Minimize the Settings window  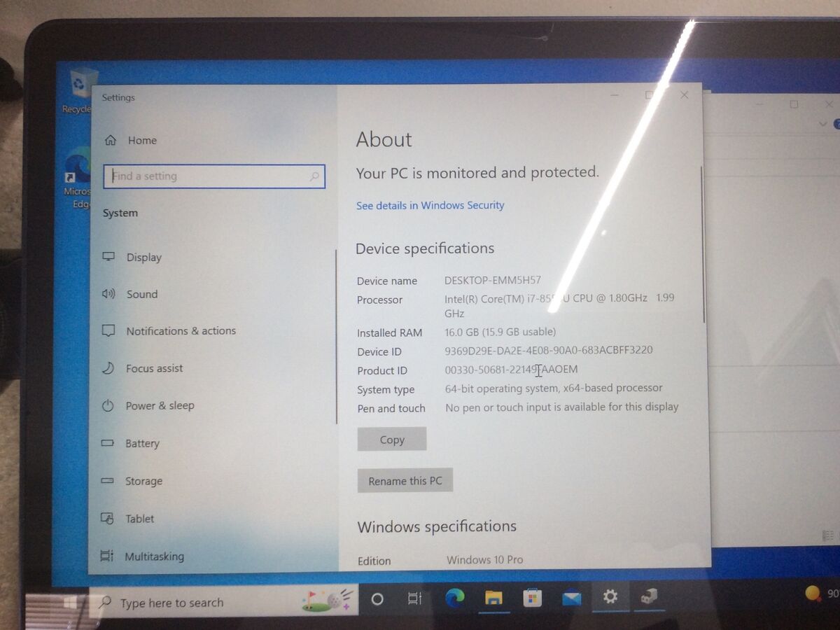(614, 94)
